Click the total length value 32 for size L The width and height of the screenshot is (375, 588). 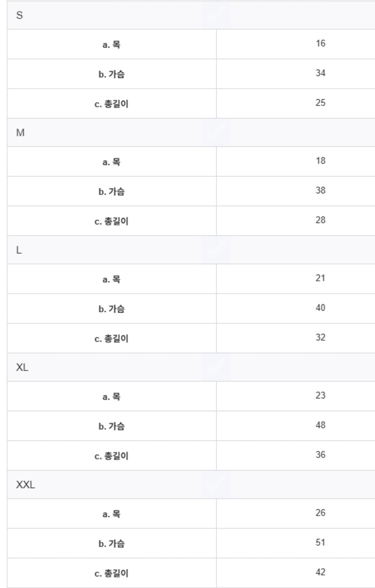click(320, 337)
